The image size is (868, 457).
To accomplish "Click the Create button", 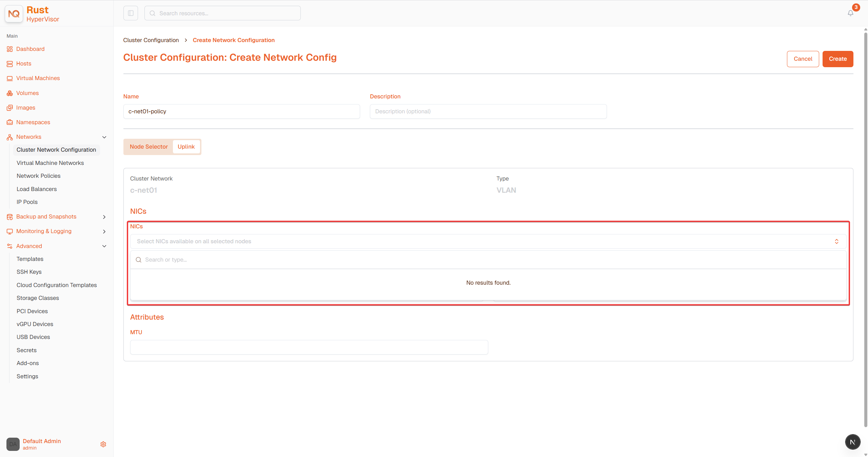I will click(x=838, y=59).
